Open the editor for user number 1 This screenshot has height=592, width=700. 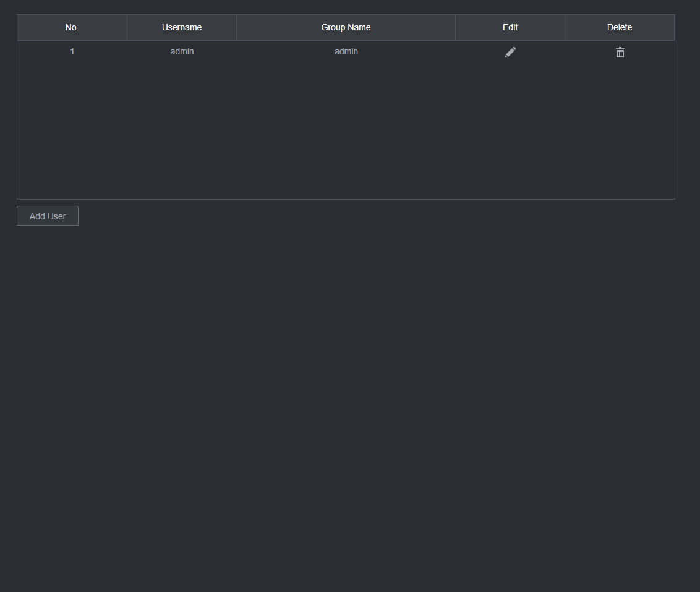pyautogui.click(x=510, y=53)
